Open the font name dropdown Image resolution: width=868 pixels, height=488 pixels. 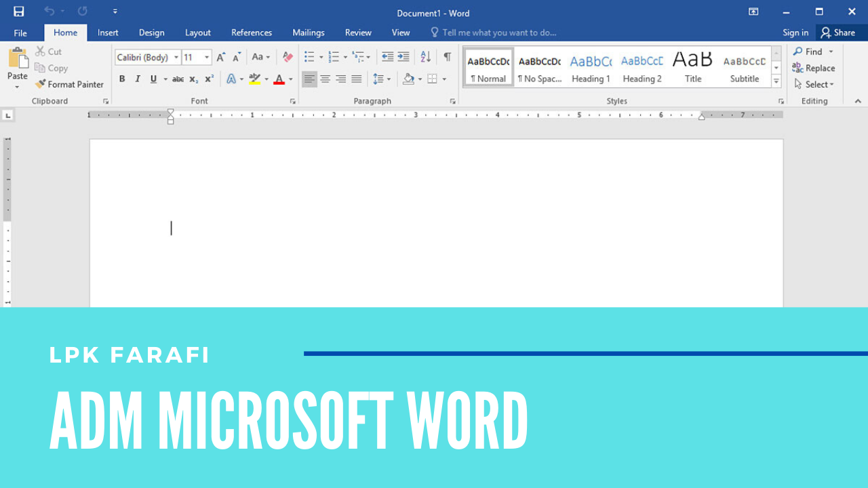tap(176, 58)
